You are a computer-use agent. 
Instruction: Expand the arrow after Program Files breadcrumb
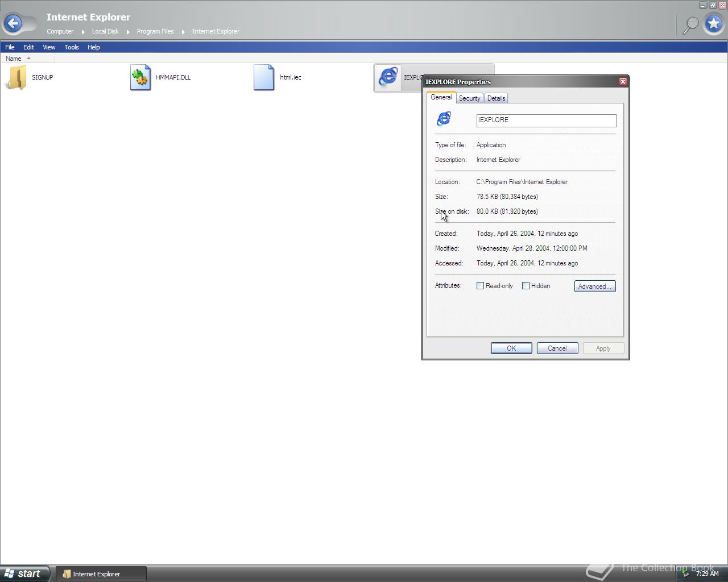pyautogui.click(x=183, y=32)
